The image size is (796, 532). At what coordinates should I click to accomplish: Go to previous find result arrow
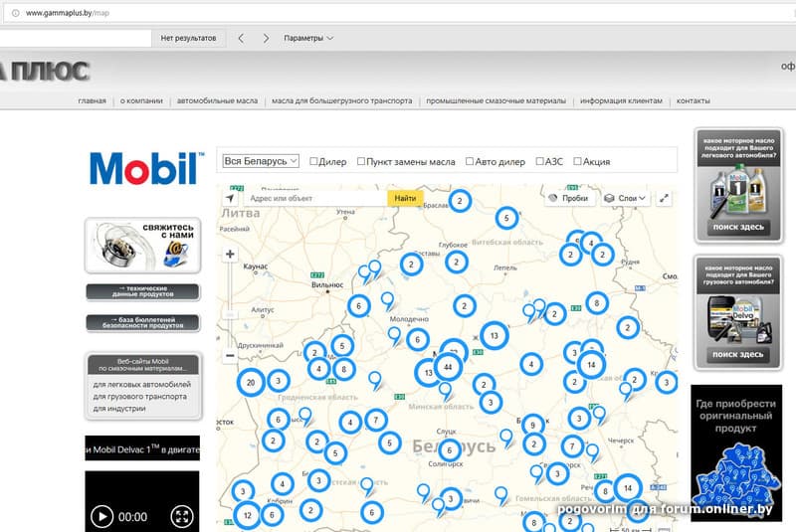pyautogui.click(x=241, y=38)
